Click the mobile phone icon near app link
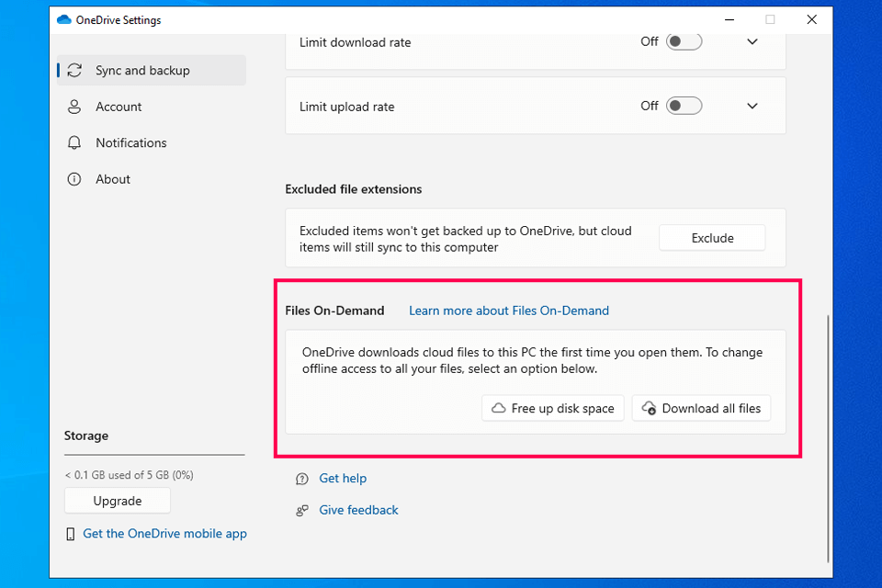Image resolution: width=882 pixels, height=588 pixels. [71, 534]
